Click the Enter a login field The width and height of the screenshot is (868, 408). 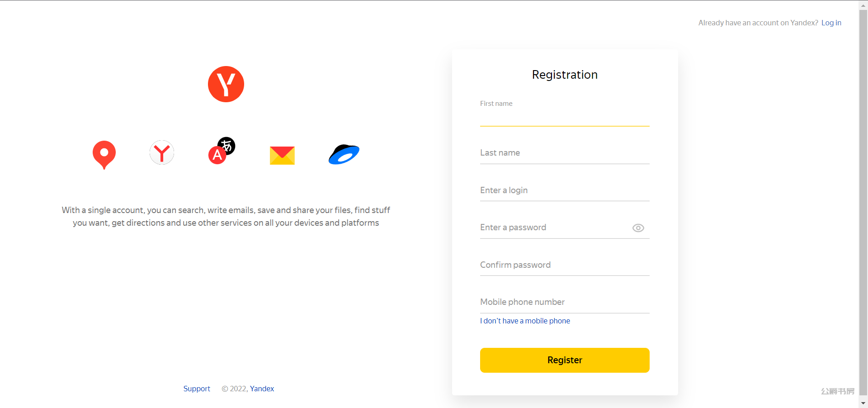coord(565,191)
